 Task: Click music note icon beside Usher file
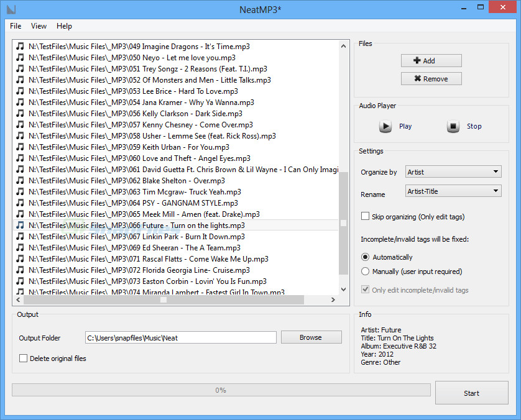pos(21,136)
